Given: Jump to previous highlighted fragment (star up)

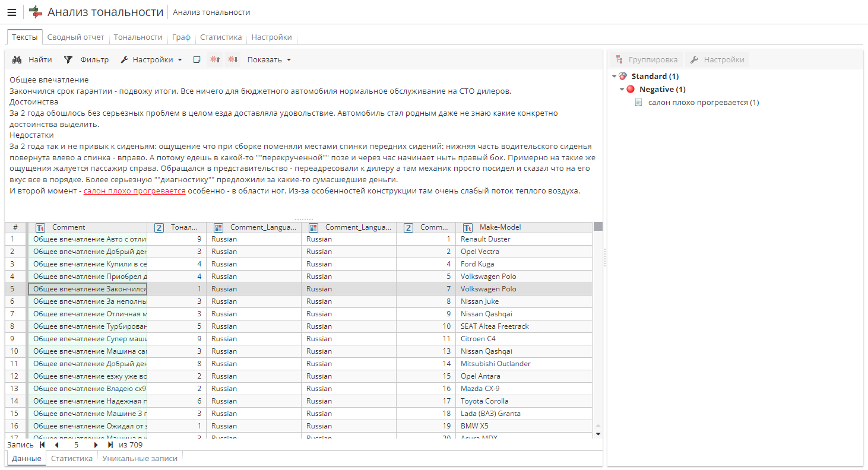Looking at the screenshot, I should click(x=215, y=60).
